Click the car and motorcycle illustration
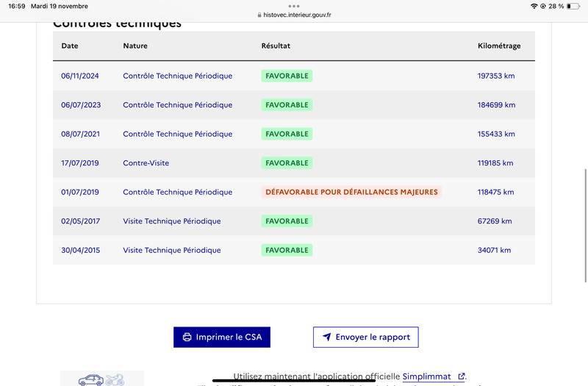 (102, 378)
